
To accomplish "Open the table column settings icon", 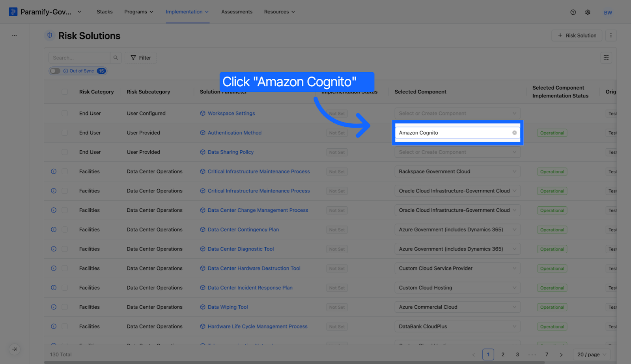I will tap(606, 58).
